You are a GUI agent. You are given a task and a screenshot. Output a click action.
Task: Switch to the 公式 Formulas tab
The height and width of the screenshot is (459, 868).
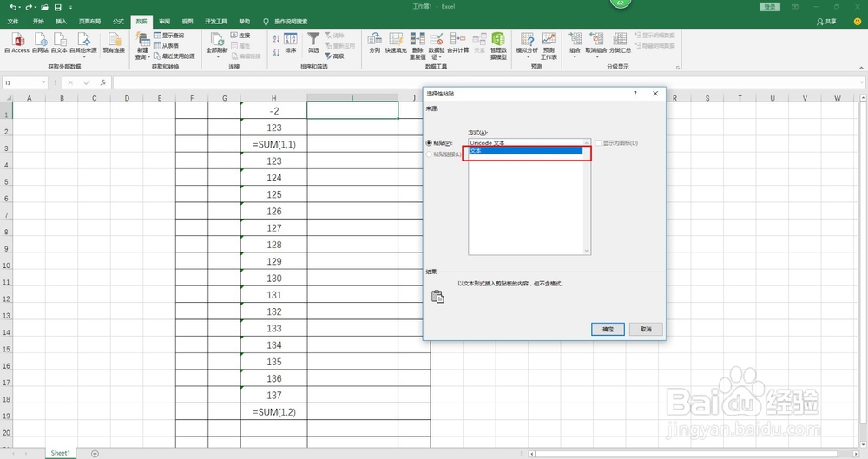click(118, 22)
